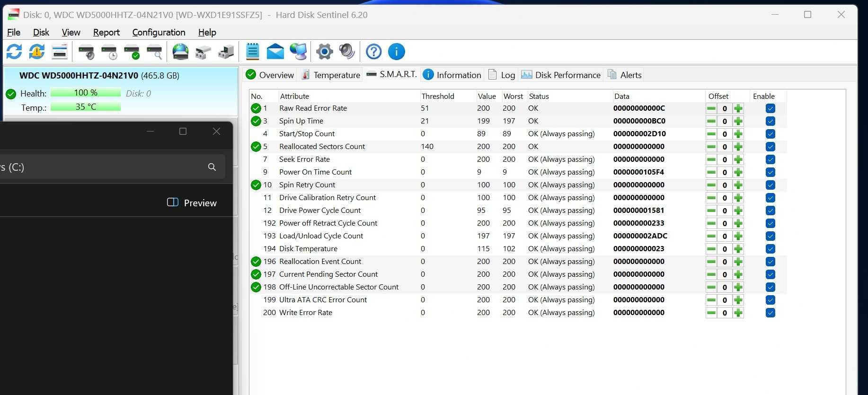Uncheck Enable for Power On Time Count
This screenshot has height=395, width=868.
[x=771, y=172]
